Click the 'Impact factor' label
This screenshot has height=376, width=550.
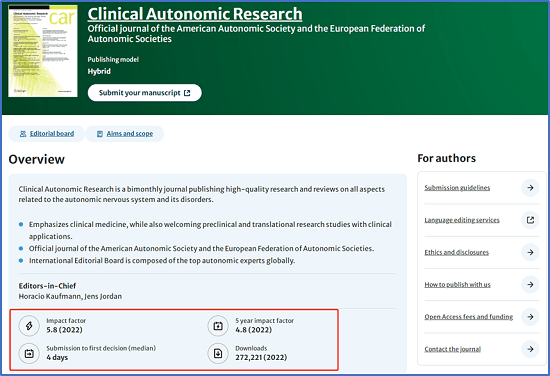(x=66, y=321)
